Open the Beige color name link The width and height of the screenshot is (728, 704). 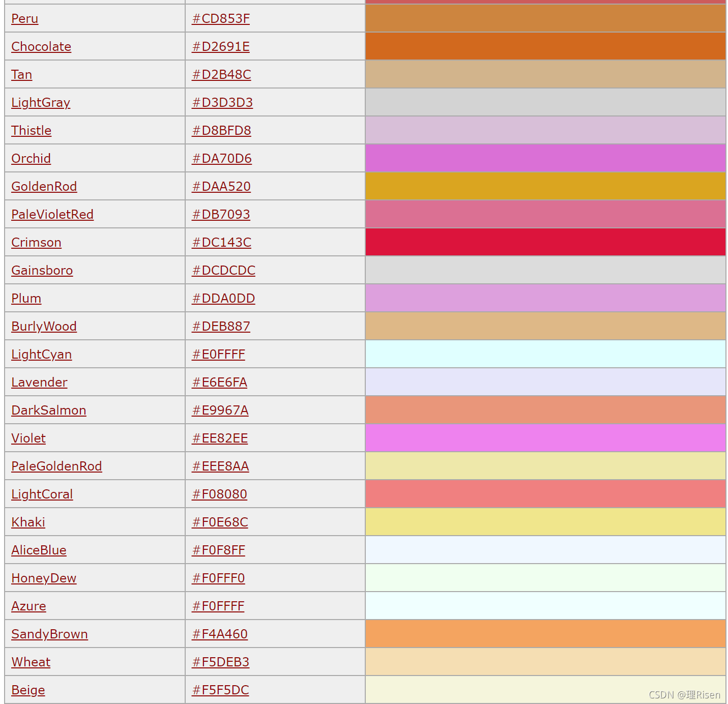(x=28, y=690)
